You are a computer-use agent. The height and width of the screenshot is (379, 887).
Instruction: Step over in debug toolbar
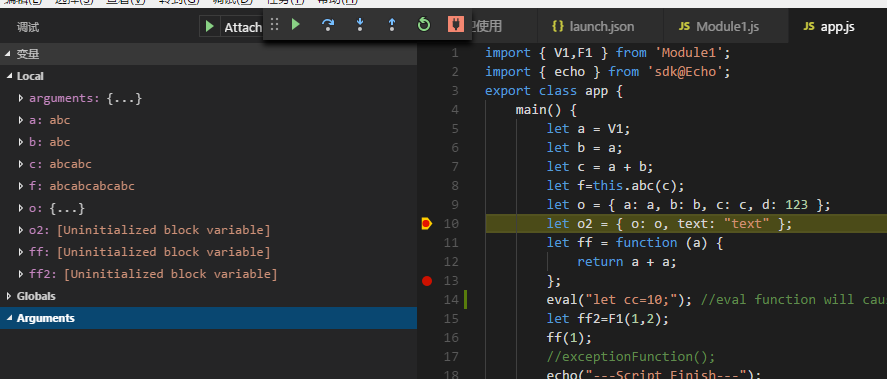[328, 24]
